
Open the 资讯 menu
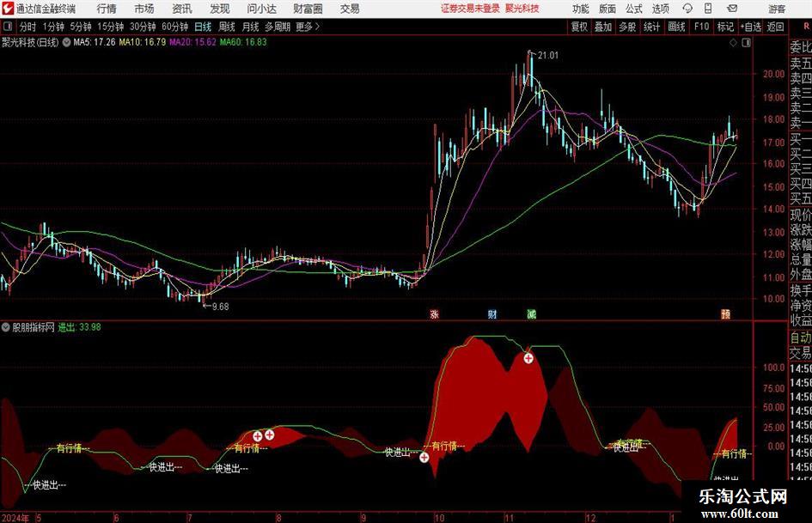pyautogui.click(x=182, y=9)
